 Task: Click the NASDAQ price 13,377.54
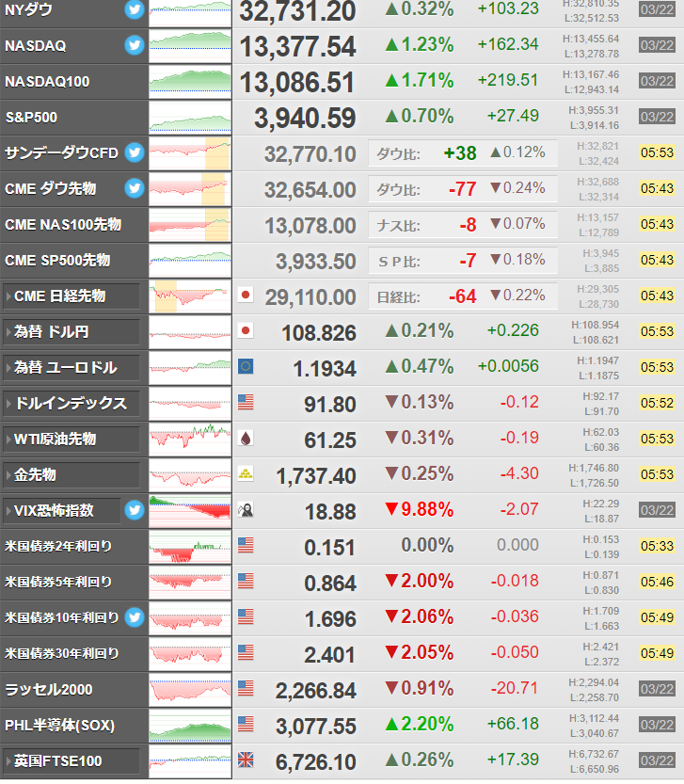click(x=298, y=46)
